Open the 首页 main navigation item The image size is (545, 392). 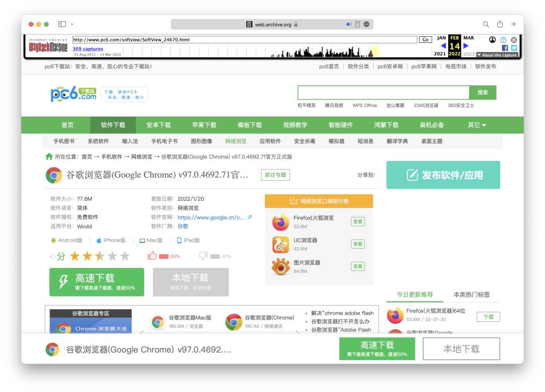tap(68, 125)
